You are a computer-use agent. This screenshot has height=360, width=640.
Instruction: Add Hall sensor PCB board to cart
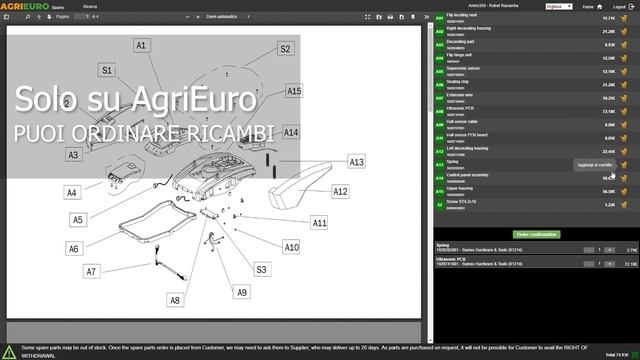[624, 138]
